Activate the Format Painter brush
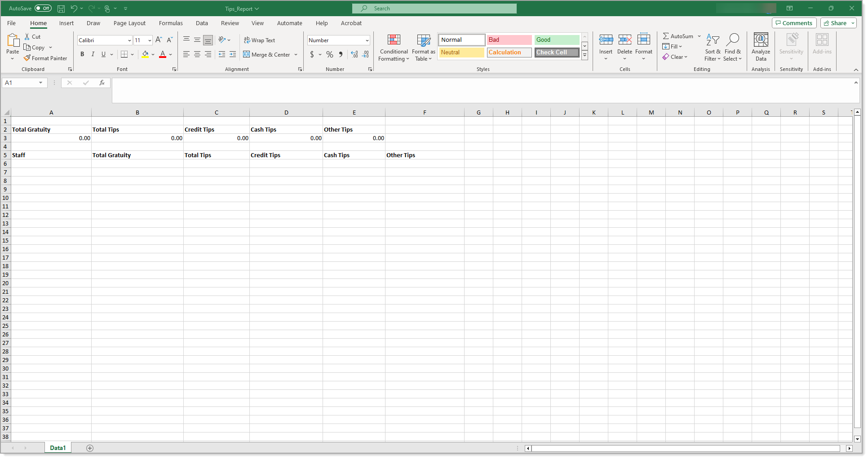Image resolution: width=868 pixels, height=459 pixels. (45, 58)
